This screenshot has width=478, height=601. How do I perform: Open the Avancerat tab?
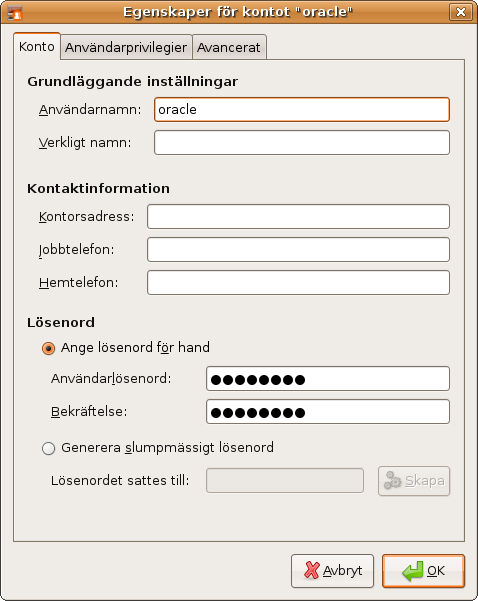(x=229, y=47)
